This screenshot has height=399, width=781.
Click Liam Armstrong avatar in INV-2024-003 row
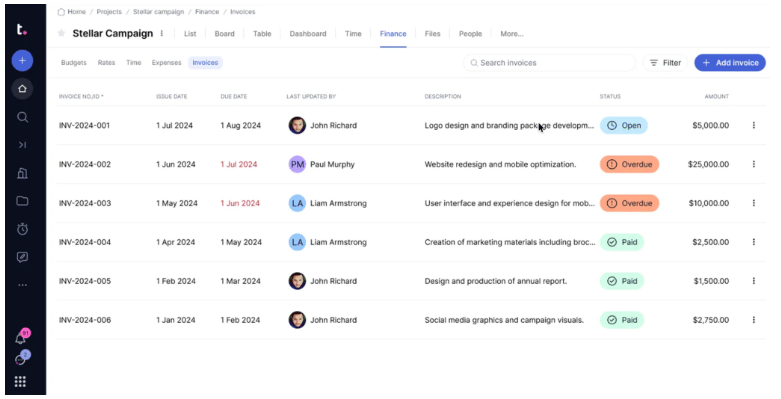pyautogui.click(x=297, y=203)
